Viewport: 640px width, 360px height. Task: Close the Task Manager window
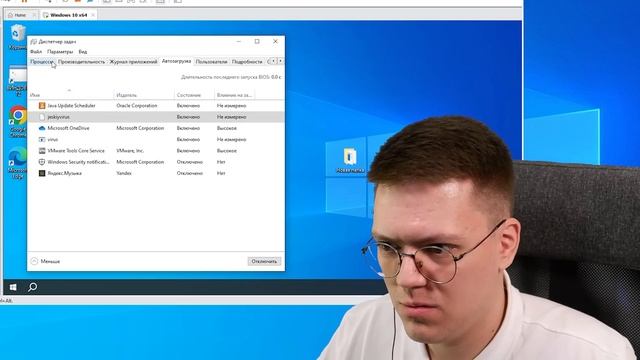click(x=275, y=41)
